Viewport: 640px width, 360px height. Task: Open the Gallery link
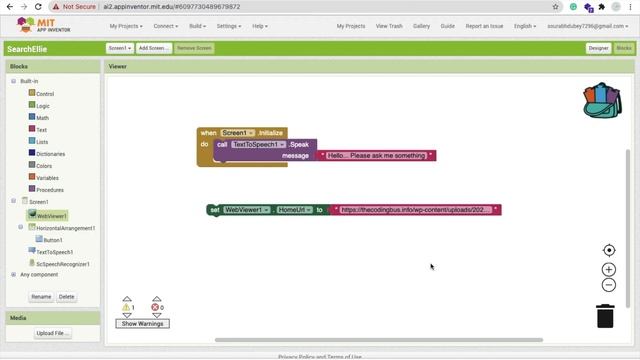click(421, 26)
